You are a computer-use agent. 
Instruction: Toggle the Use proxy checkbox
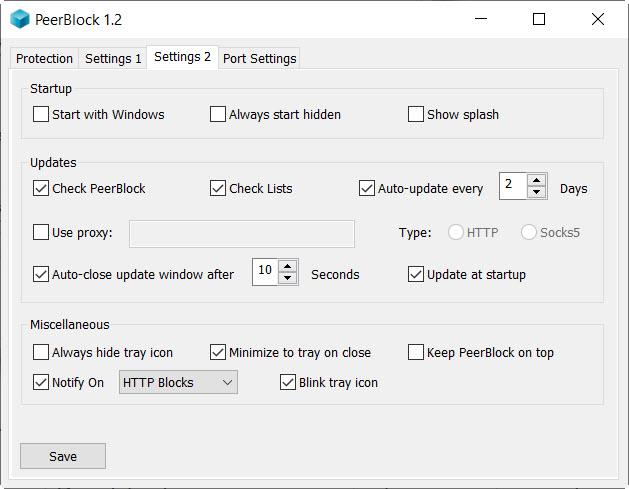pyautogui.click(x=41, y=233)
